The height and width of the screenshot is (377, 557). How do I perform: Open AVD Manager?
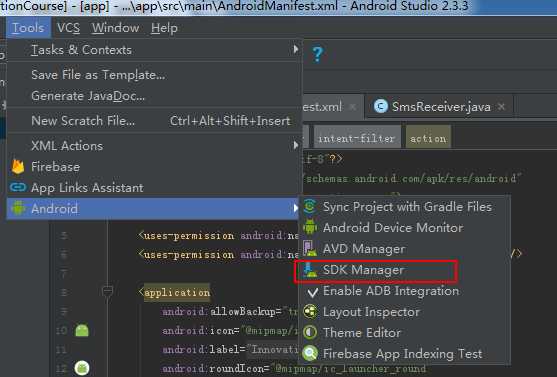click(405, 249)
